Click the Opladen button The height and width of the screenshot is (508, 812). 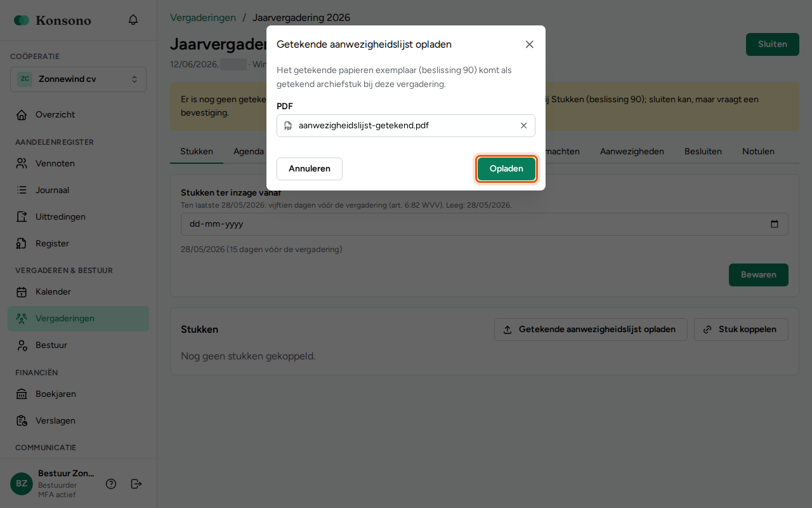(x=506, y=169)
